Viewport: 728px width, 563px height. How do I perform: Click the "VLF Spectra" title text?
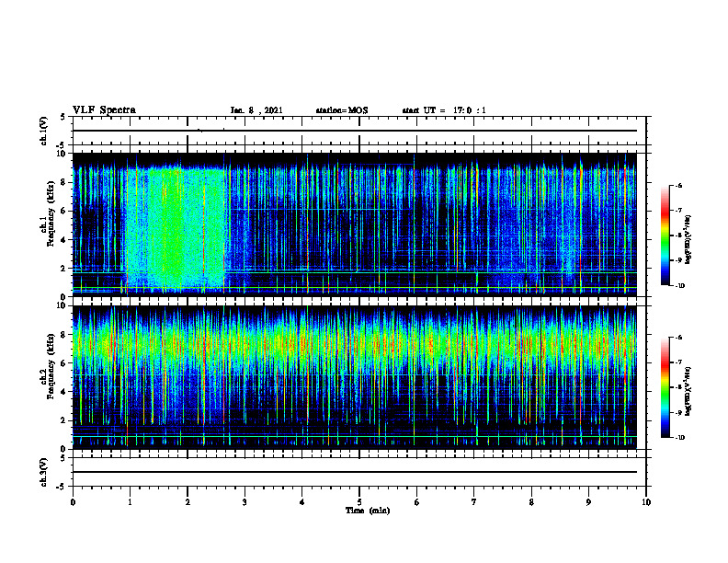point(104,110)
